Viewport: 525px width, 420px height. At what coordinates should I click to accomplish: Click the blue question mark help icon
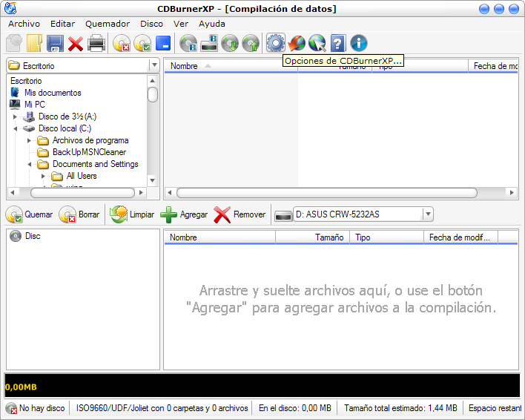[x=338, y=43]
